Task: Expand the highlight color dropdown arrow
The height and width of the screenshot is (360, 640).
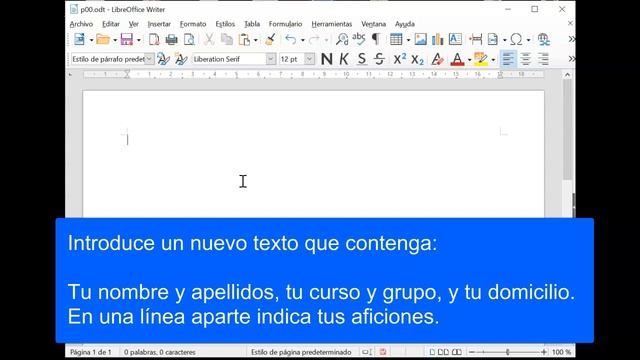Action: coord(493,60)
